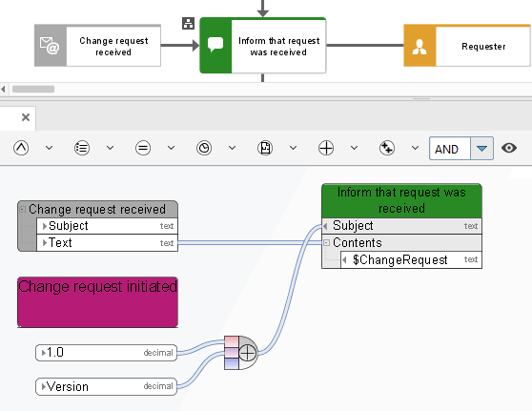Click the caret operator toolbar icon

[21, 149]
